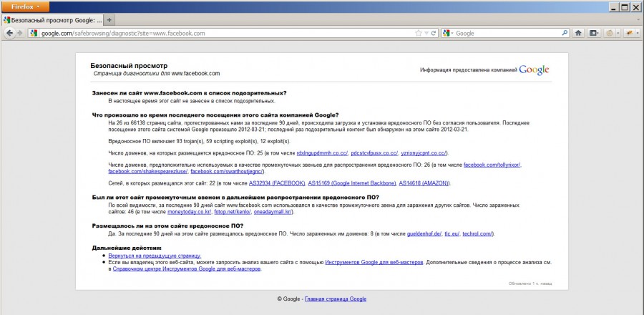Click the round orange add-on icon
Viewport: 644px width, 315px height.
point(610,33)
